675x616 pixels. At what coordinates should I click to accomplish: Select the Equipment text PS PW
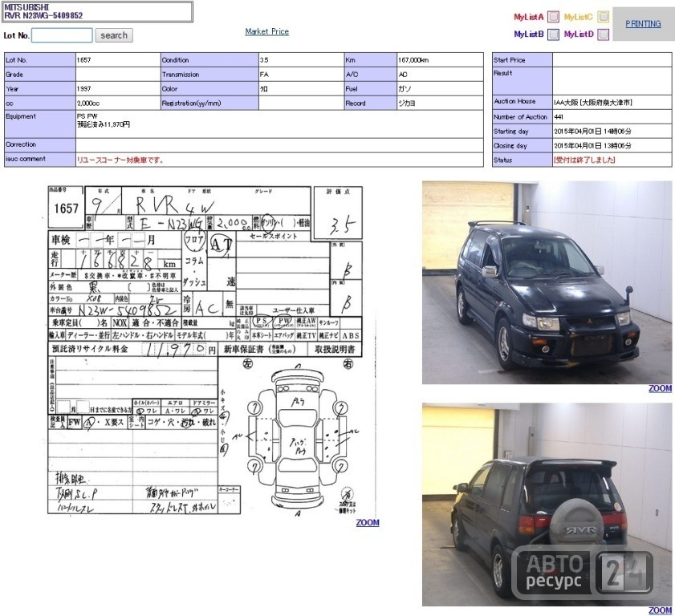[x=87, y=116]
